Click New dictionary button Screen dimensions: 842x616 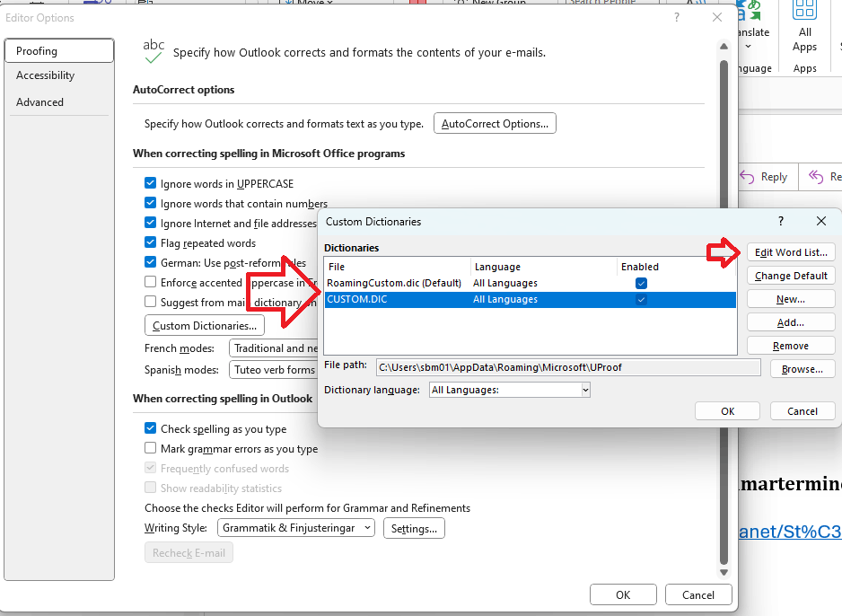tap(791, 299)
